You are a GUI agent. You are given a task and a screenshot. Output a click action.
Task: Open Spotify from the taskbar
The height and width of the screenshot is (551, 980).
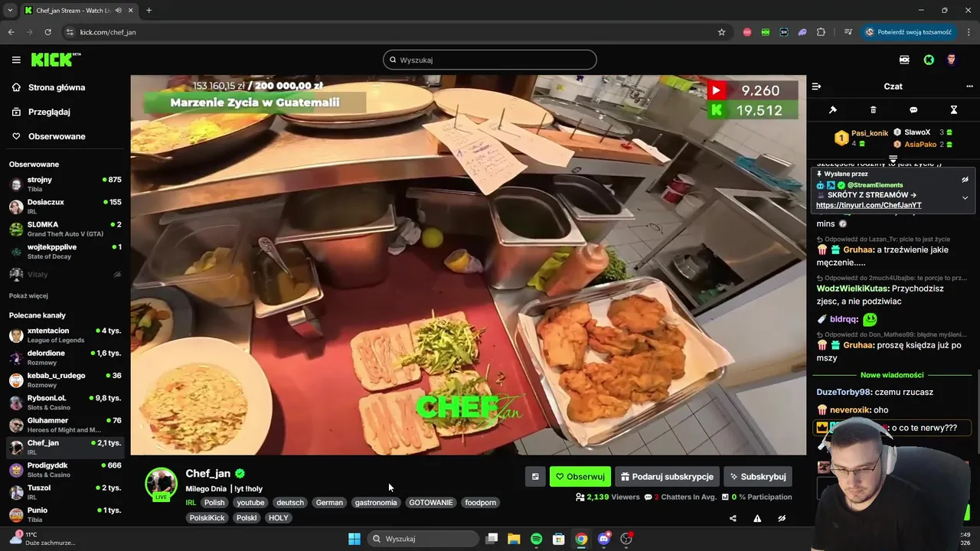(x=536, y=539)
